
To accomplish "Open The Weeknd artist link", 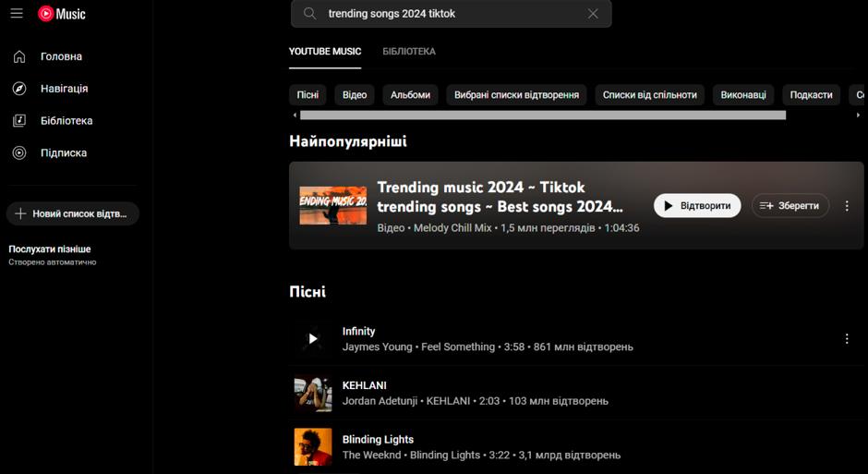I will [x=371, y=456].
